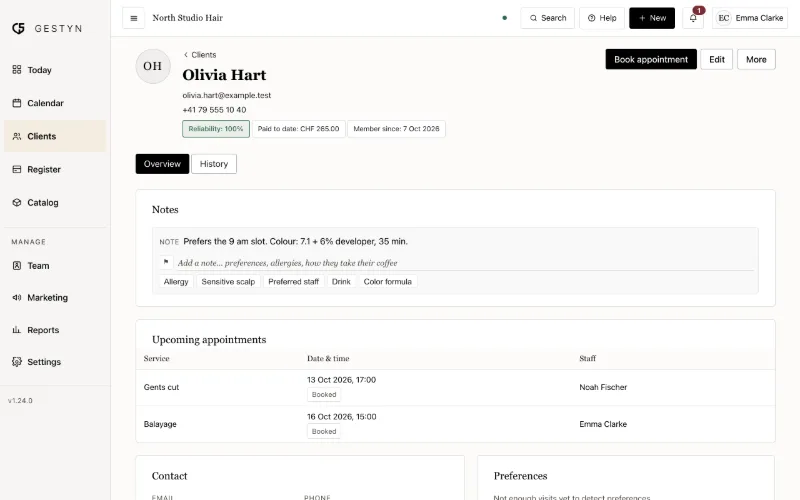The width and height of the screenshot is (800, 500).
Task: Click the North Studio Hair title
Action: [188, 18]
